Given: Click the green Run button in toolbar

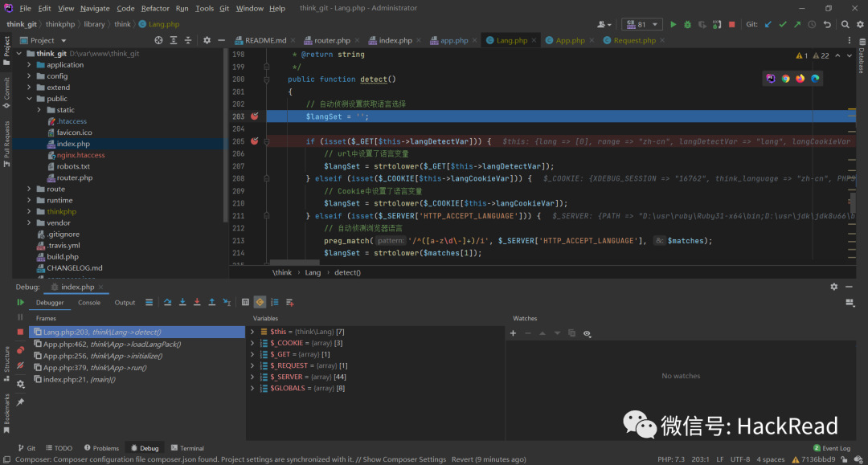Looking at the screenshot, I should 674,24.
